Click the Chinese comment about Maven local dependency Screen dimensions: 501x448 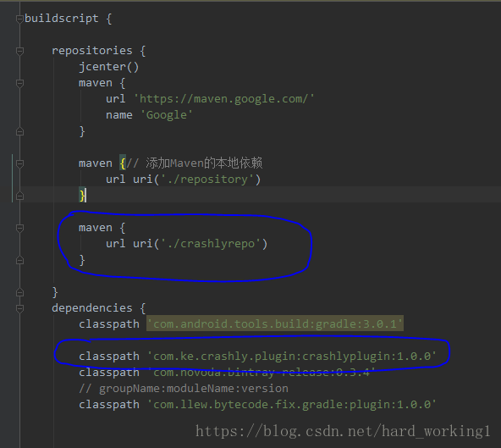point(195,163)
